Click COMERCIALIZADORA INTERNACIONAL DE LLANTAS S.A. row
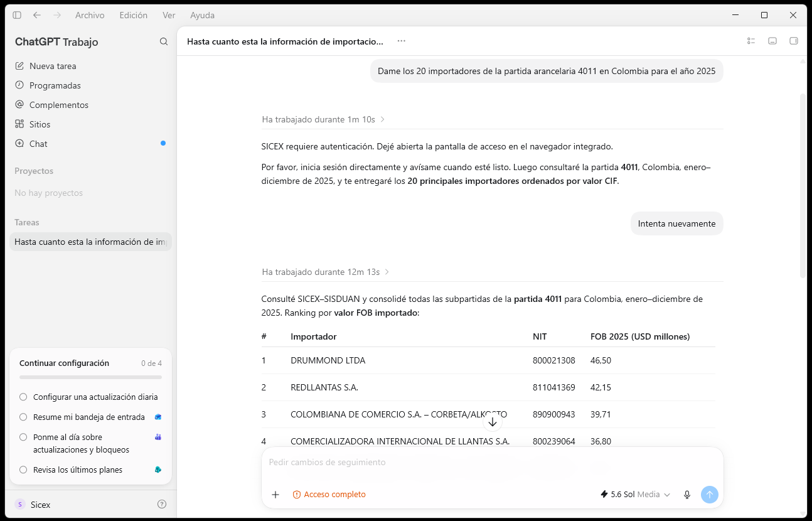Image resolution: width=812 pixels, height=521 pixels. 488,441
